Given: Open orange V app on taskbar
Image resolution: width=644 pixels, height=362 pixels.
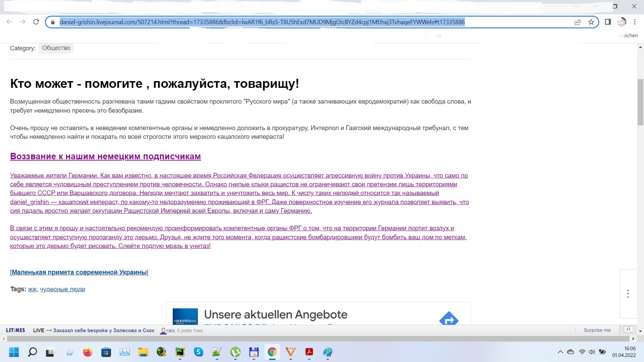Looking at the screenshot, I should pyautogui.click(x=290, y=352).
